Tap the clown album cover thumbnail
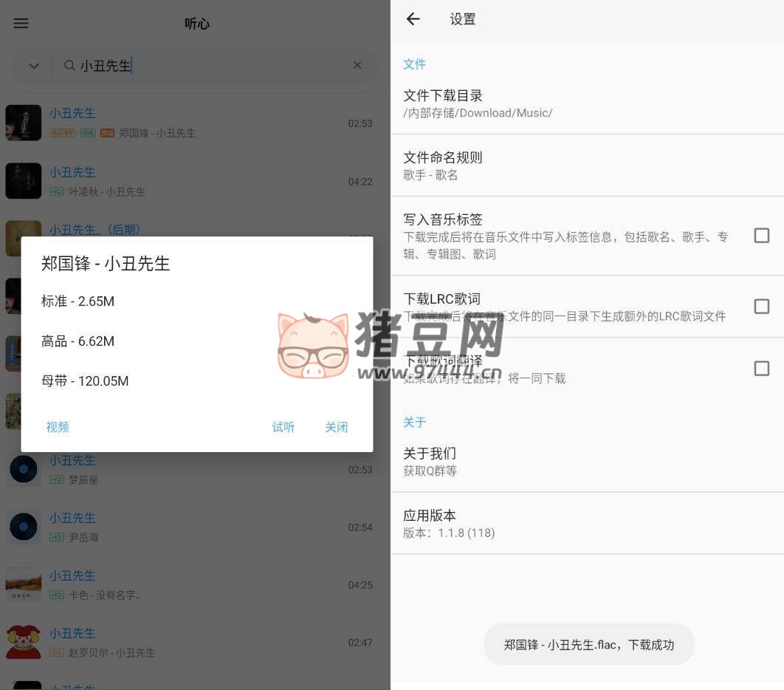This screenshot has height=690, width=784. [x=24, y=641]
